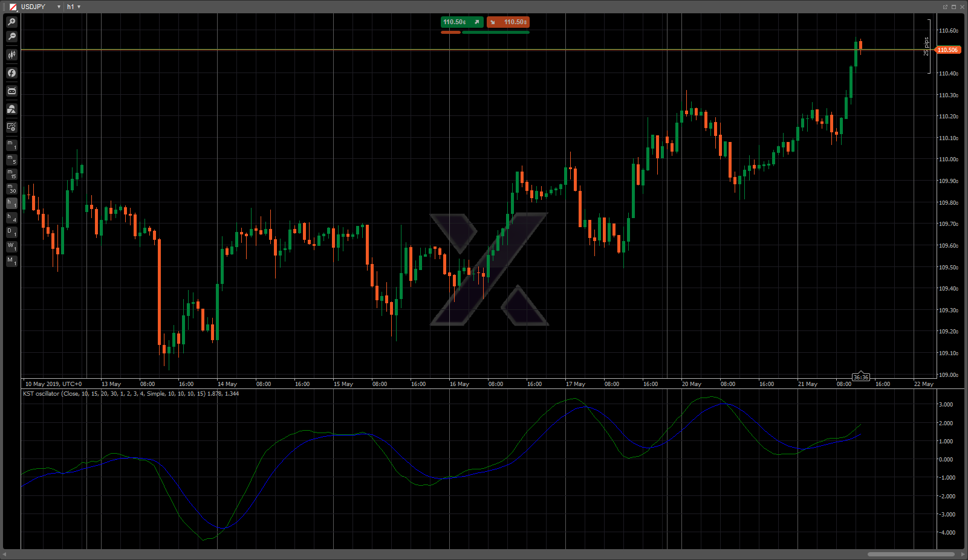Open the cBots robot icon
The height and width of the screenshot is (560, 968).
11,91
